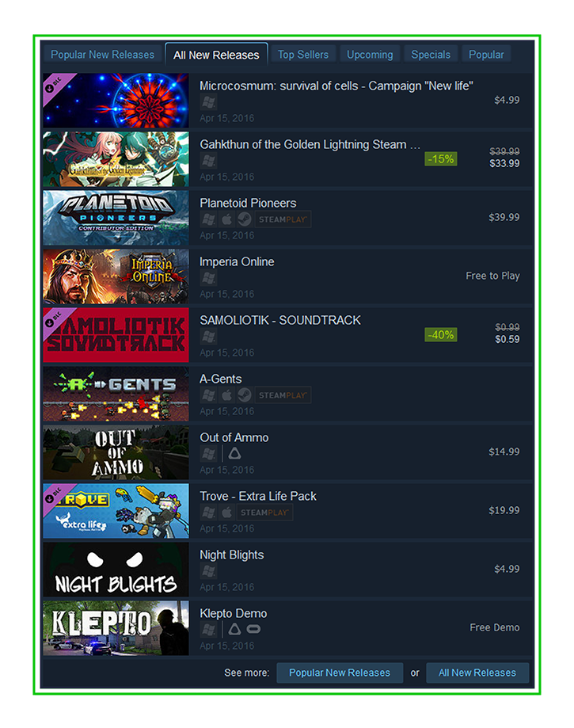Screen dimensions: 574x728
Task: Click Windows icon under Night Blights
Action: coord(208,571)
